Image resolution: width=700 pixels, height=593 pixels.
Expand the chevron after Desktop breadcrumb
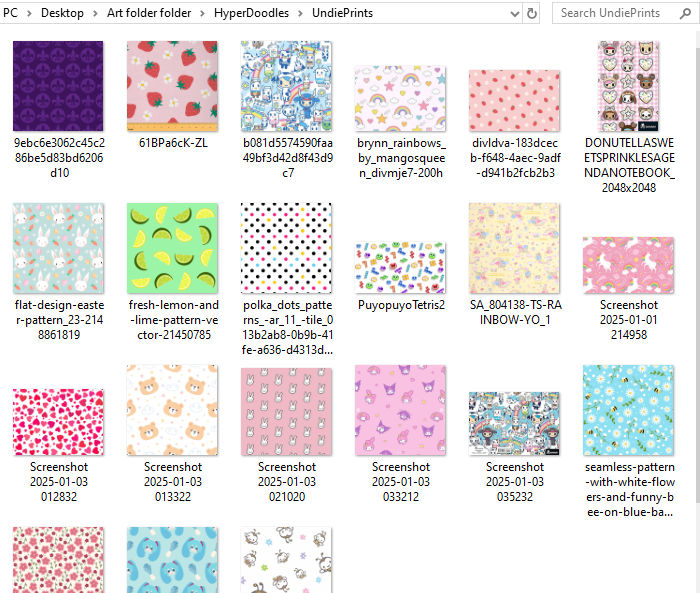click(x=95, y=13)
